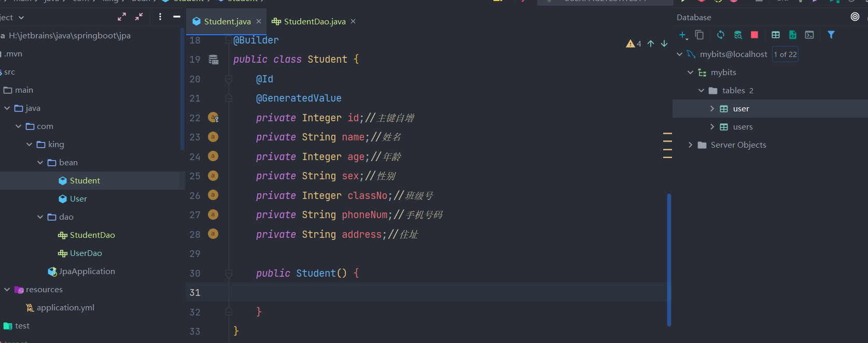Click the warnings indicator showing 4

coord(634,44)
